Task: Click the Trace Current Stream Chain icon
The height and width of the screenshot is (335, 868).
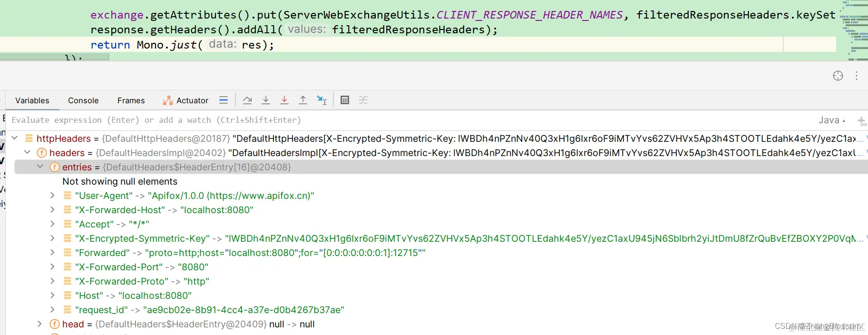Action: [363, 100]
